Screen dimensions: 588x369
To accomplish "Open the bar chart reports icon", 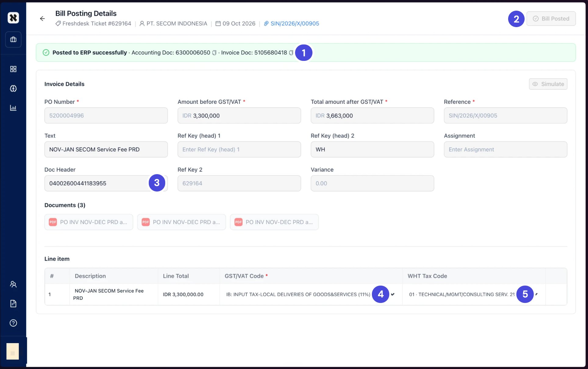I will click(13, 108).
